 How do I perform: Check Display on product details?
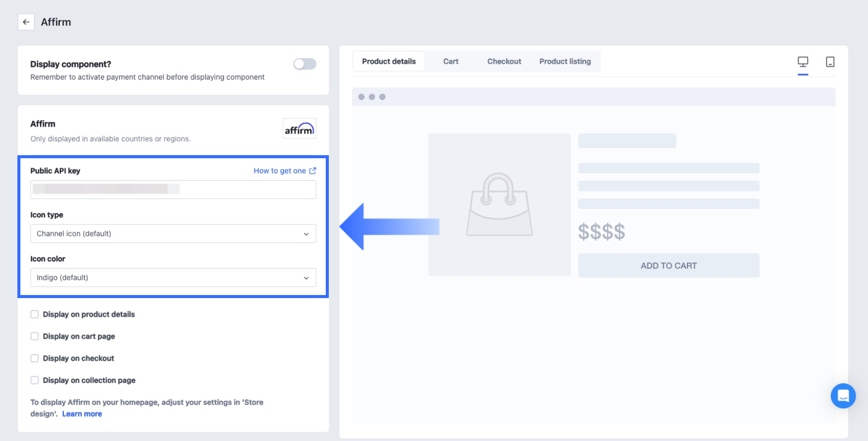(34, 314)
